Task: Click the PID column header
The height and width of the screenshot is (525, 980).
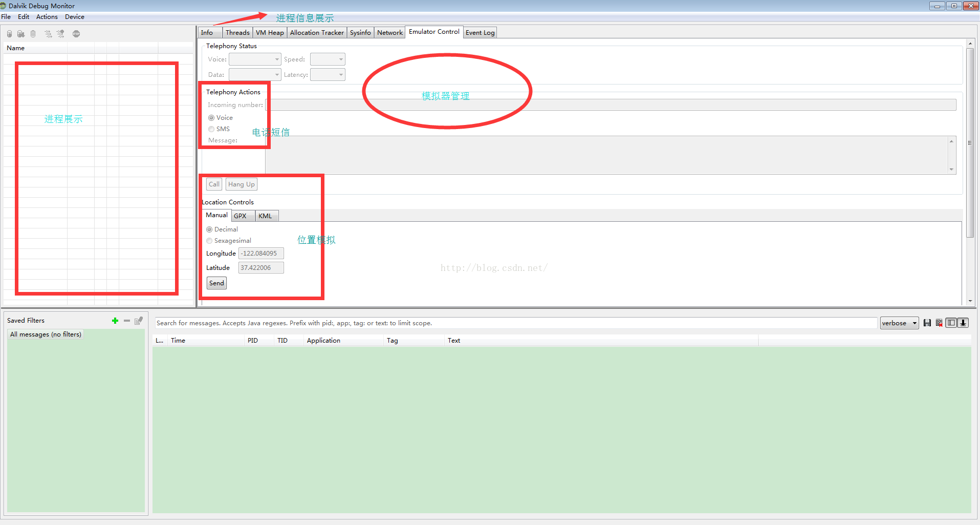Action: (x=260, y=341)
